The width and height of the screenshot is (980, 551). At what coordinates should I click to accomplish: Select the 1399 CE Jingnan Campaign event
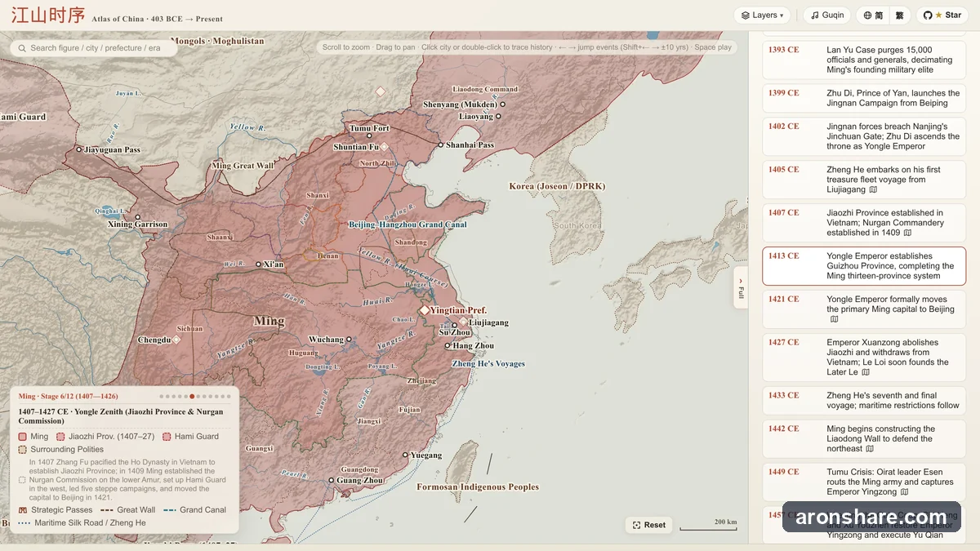864,98
